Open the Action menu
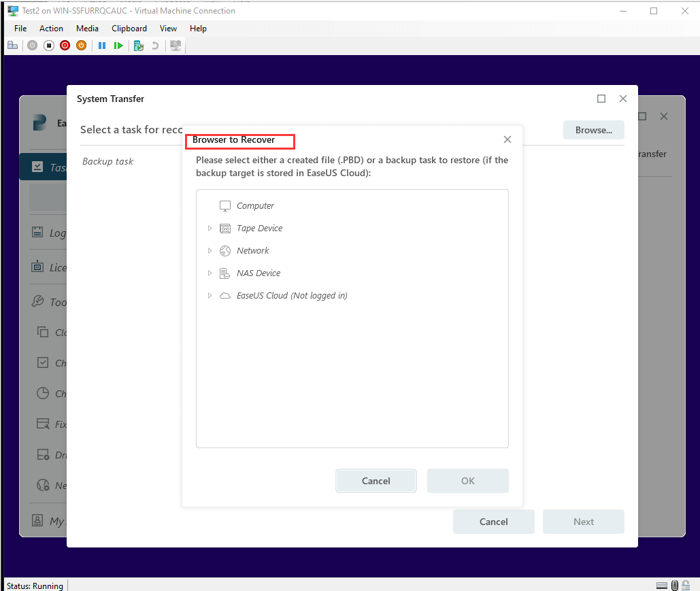Screen dimensions: 700x591 (x=51, y=29)
